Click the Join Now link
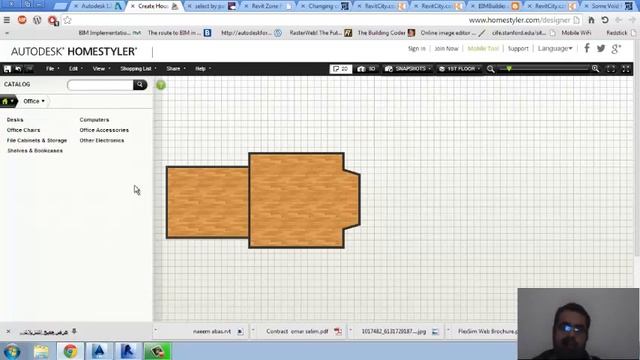The height and width of the screenshot is (360, 640). (x=446, y=48)
